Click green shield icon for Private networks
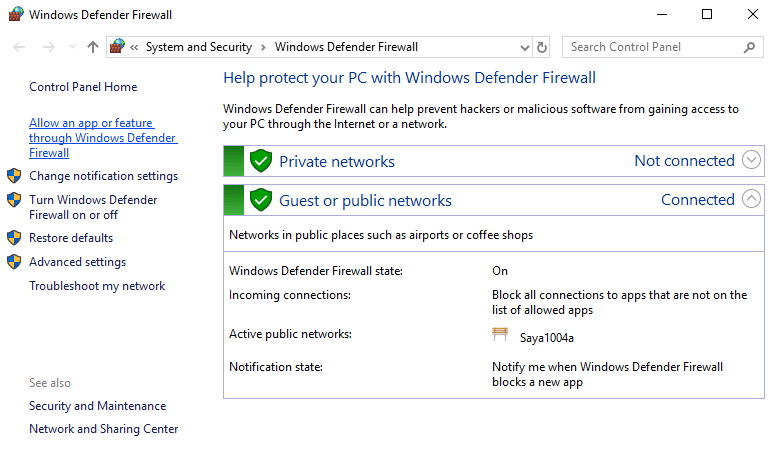This screenshot has width=775, height=455. tap(261, 161)
